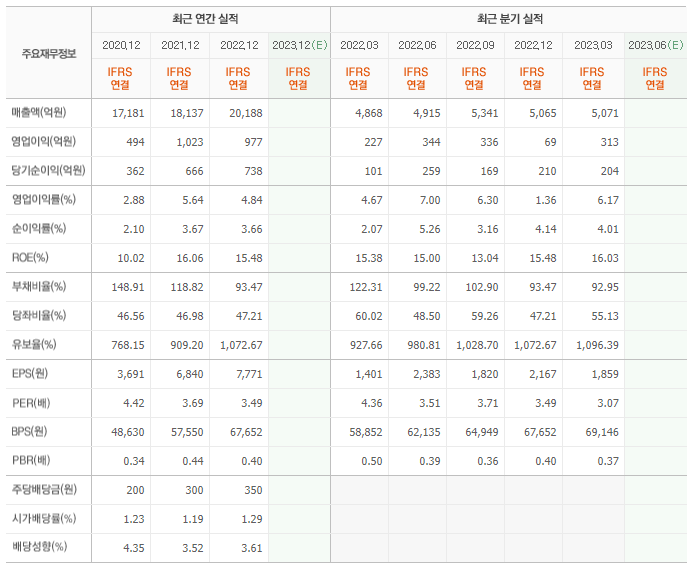
Task: Select the ROE(%) row label
Action: point(30,257)
